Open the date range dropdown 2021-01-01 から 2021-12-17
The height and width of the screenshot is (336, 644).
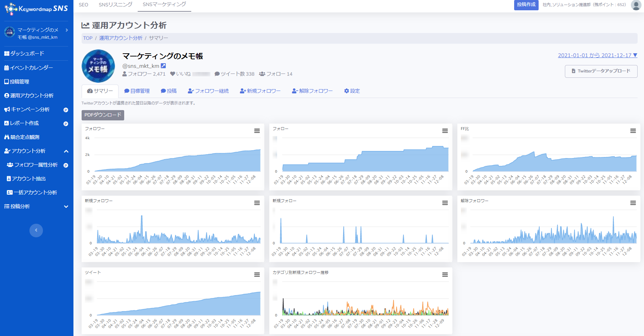(x=598, y=55)
